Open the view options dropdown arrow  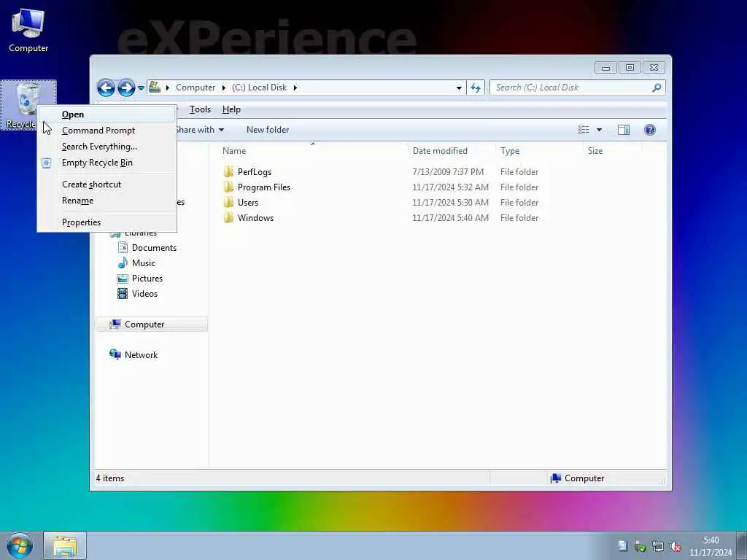coord(600,130)
